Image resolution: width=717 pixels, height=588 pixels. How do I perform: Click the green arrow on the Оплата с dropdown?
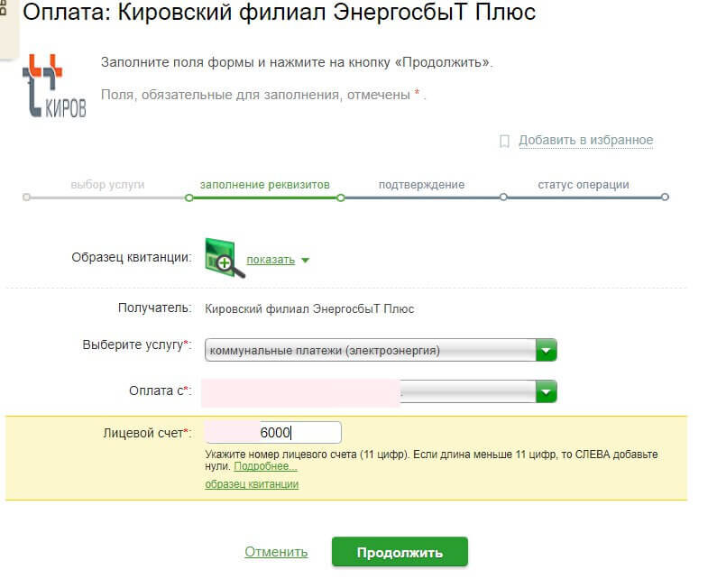pos(547,391)
